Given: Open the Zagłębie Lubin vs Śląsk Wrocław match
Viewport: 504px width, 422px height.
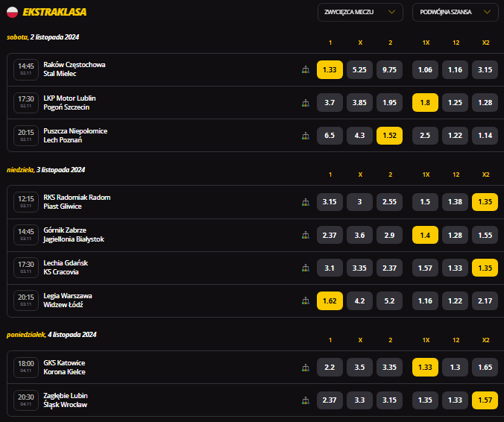Looking at the screenshot, I should pos(66,400).
